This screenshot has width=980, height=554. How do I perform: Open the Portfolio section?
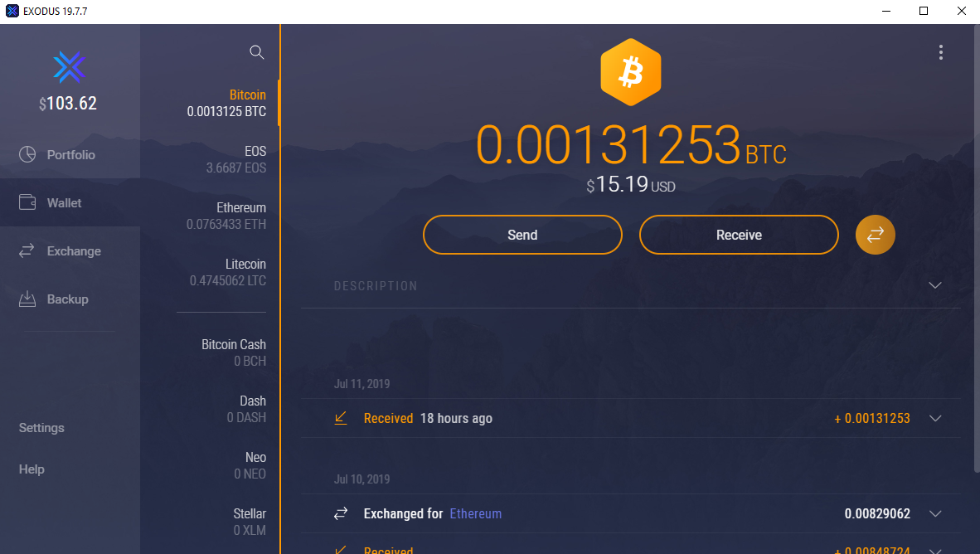click(70, 154)
